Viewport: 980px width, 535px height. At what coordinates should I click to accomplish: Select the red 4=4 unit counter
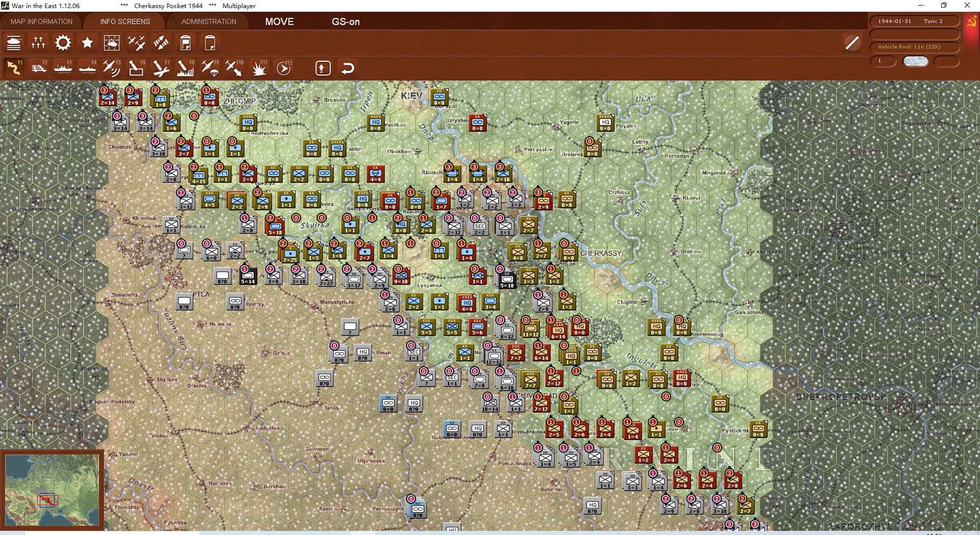[x=375, y=174]
